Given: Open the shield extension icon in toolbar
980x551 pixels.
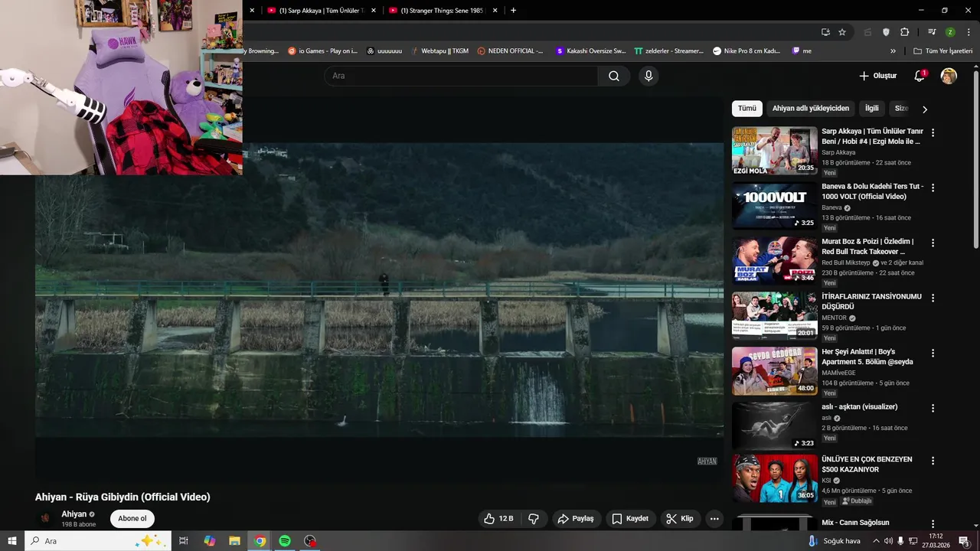Looking at the screenshot, I should click(x=886, y=32).
